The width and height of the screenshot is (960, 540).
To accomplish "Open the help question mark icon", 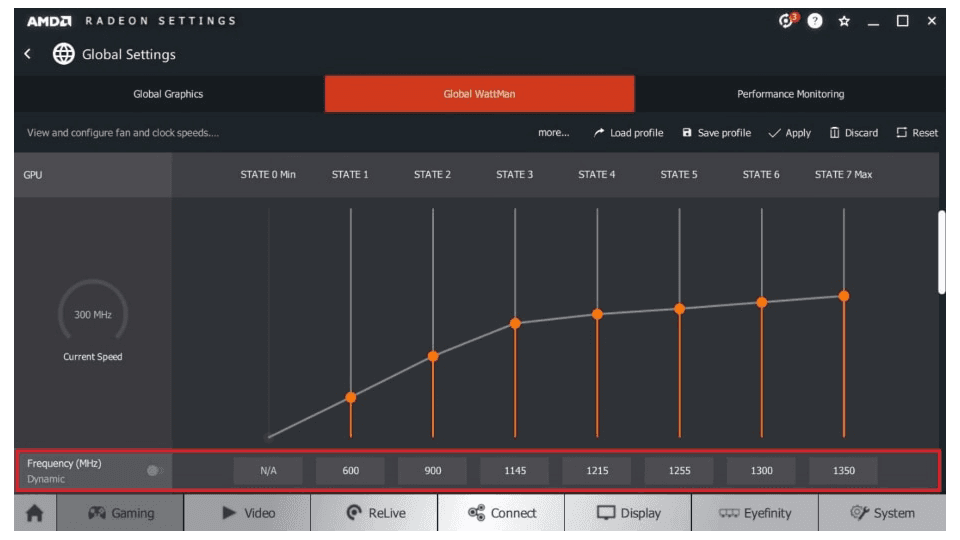I will click(814, 21).
